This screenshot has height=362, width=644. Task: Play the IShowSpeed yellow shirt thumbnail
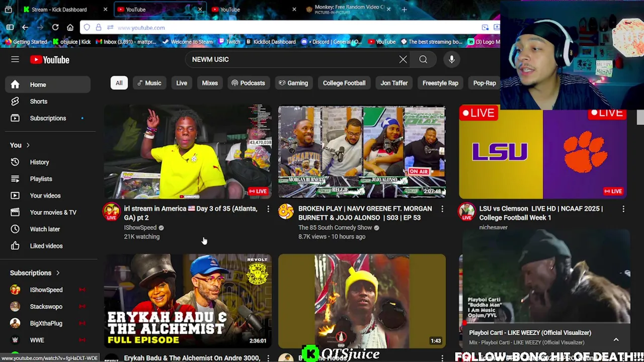(x=188, y=152)
